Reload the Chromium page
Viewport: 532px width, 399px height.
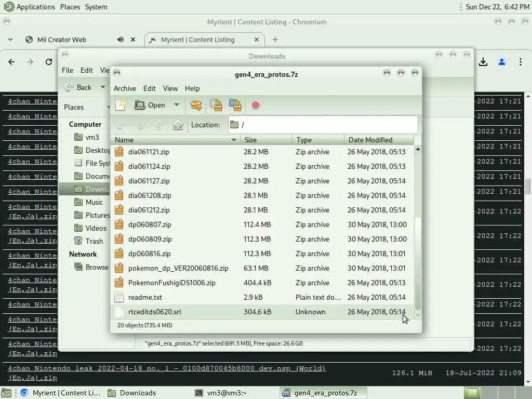click(49, 62)
